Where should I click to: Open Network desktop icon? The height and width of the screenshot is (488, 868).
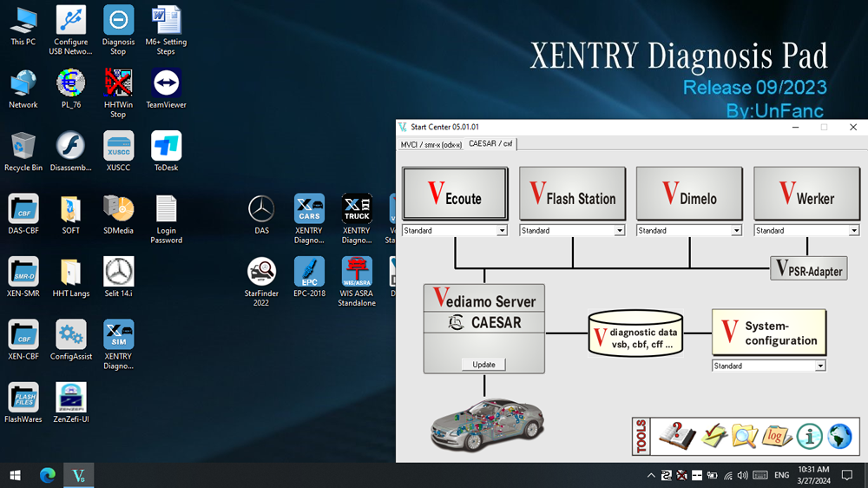(23, 89)
